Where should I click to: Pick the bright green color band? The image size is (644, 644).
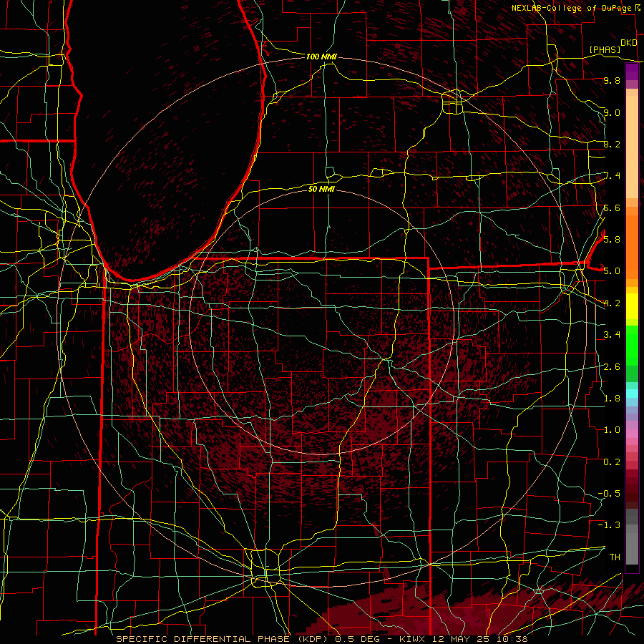pos(632,345)
